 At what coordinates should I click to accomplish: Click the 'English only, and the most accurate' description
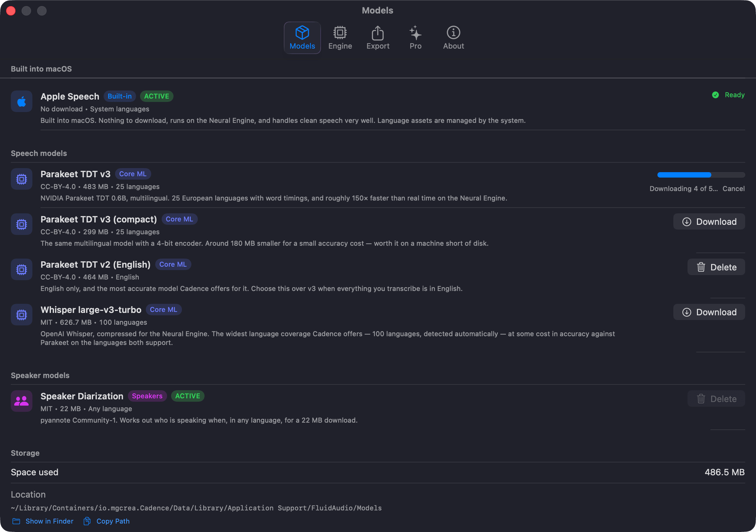251,288
